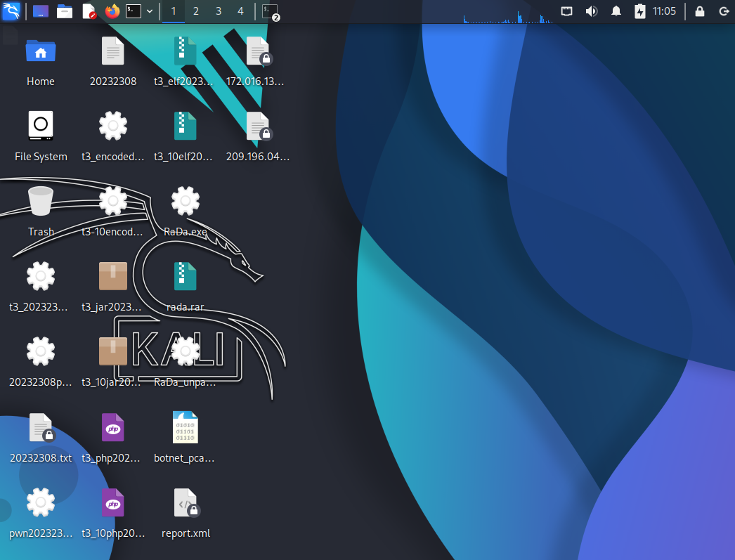Select the running terminal window button
Screen dimensions: 735x560
click(x=271, y=12)
